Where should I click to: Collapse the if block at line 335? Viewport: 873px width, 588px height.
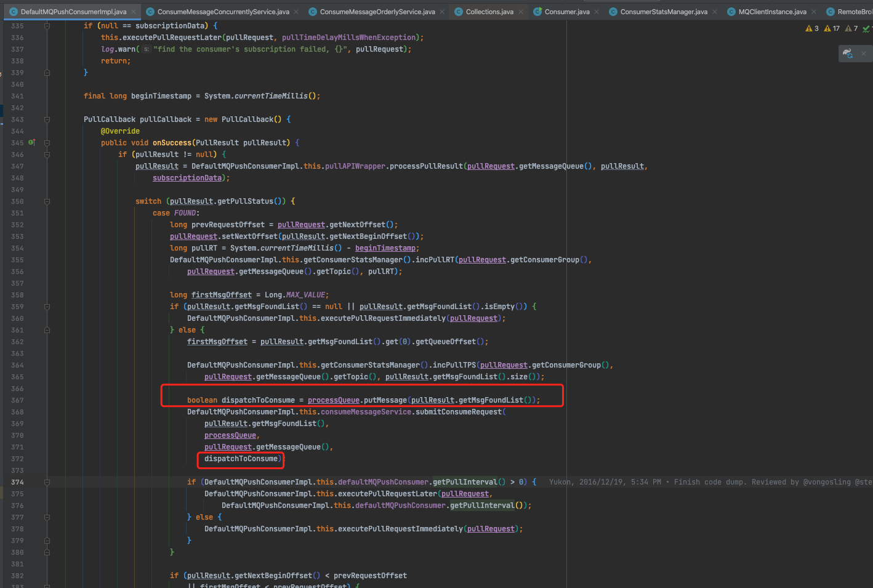[47, 26]
